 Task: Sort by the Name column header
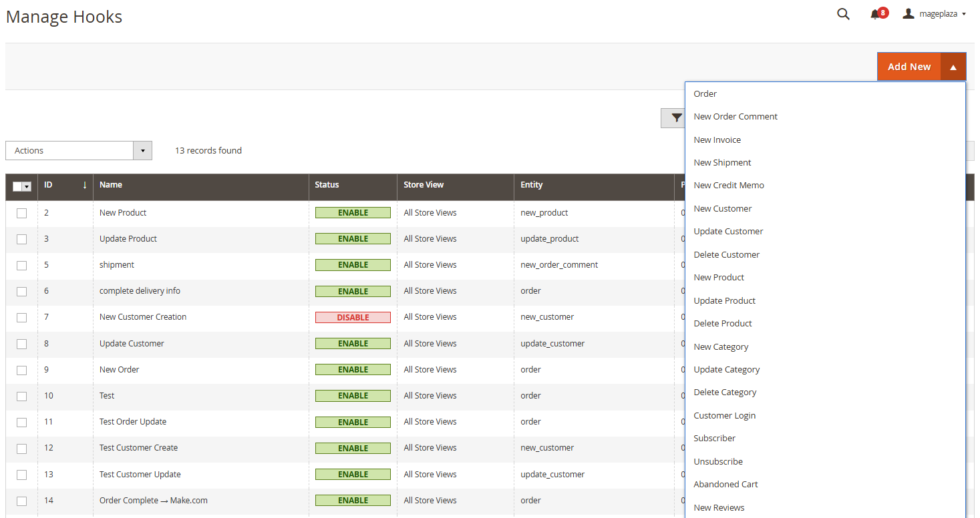tap(111, 185)
